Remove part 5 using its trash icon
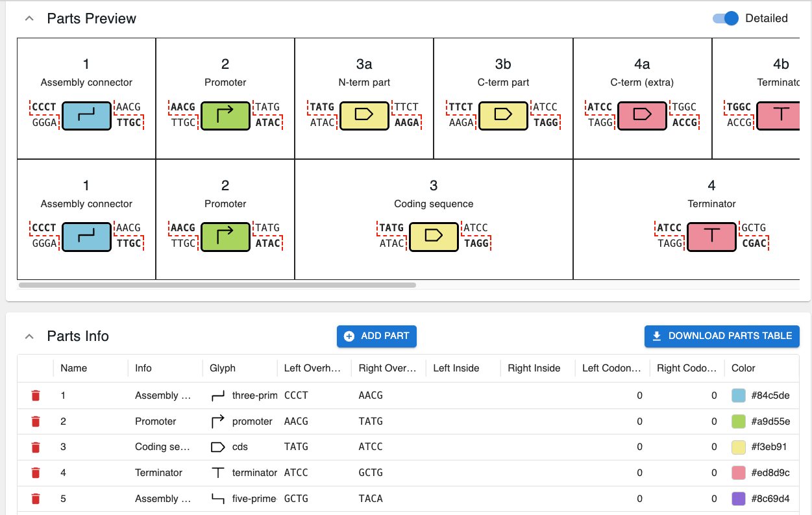The image size is (812, 515). [x=36, y=499]
